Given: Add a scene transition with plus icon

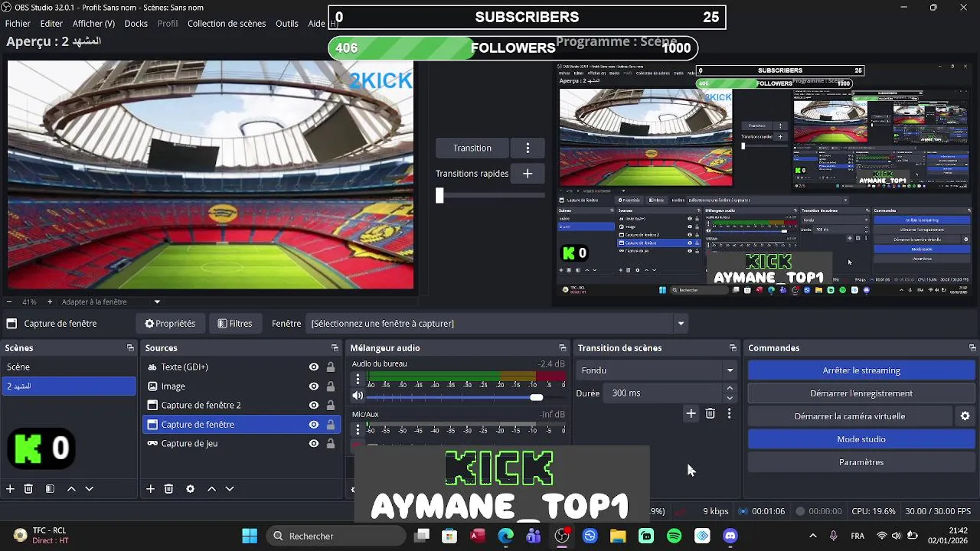Looking at the screenshot, I should coord(691,413).
